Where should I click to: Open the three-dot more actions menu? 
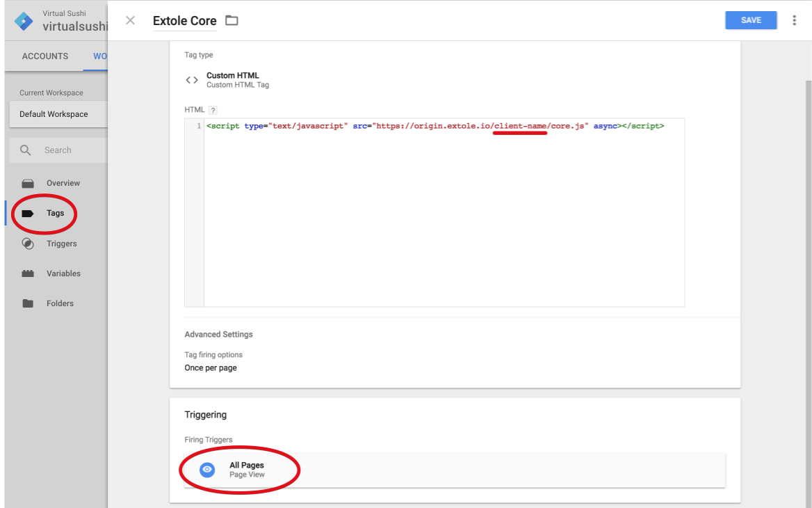coord(794,20)
